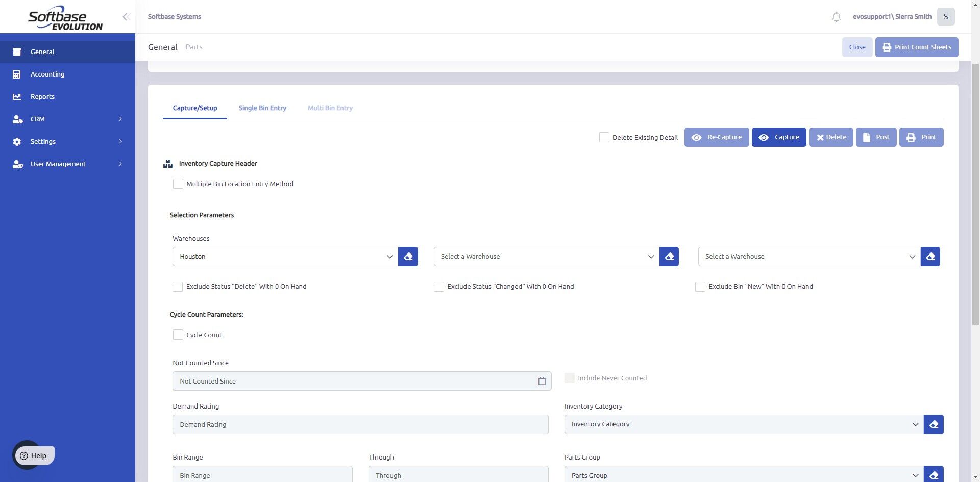This screenshot has width=980, height=482.
Task: Clear third warehouse selection with eraser icon
Action: [x=930, y=257]
